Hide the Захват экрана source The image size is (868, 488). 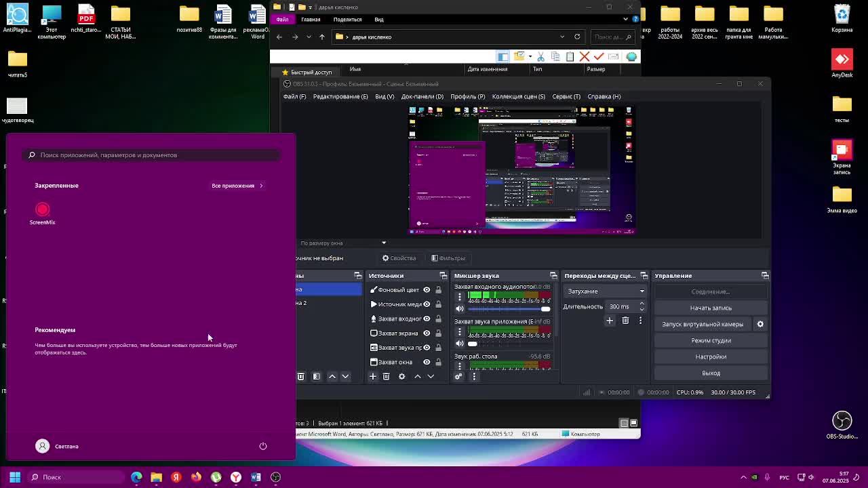[x=427, y=333]
